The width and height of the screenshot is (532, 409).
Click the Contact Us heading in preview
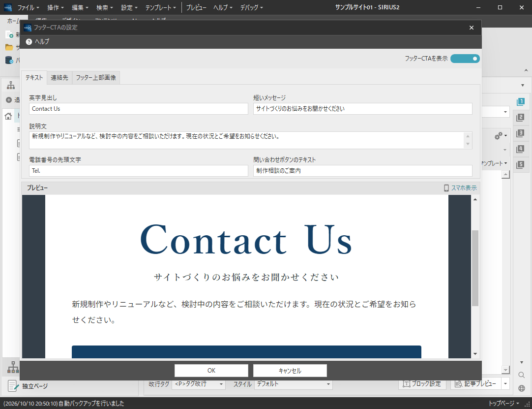tap(246, 239)
